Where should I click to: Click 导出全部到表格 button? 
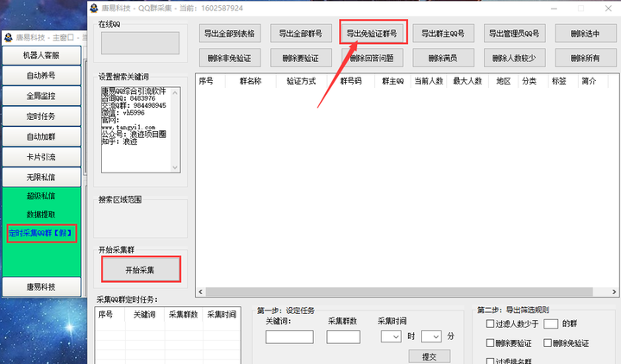tap(229, 34)
